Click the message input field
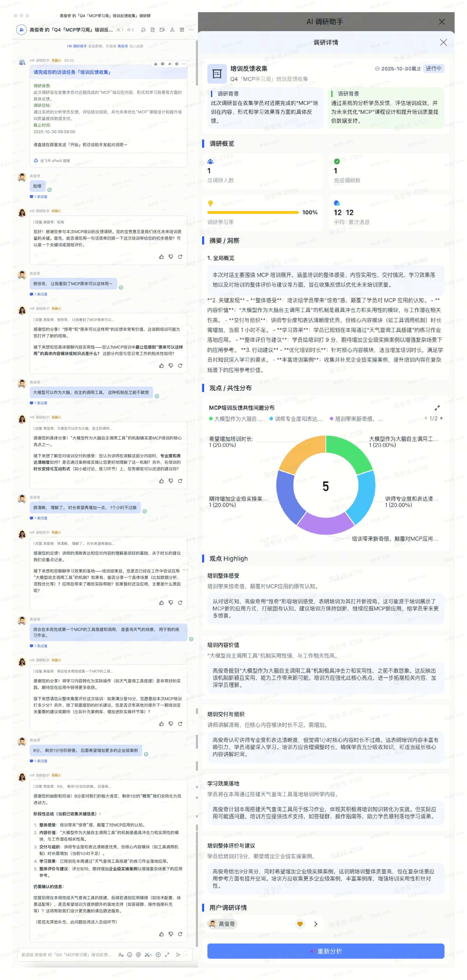 tap(67, 954)
